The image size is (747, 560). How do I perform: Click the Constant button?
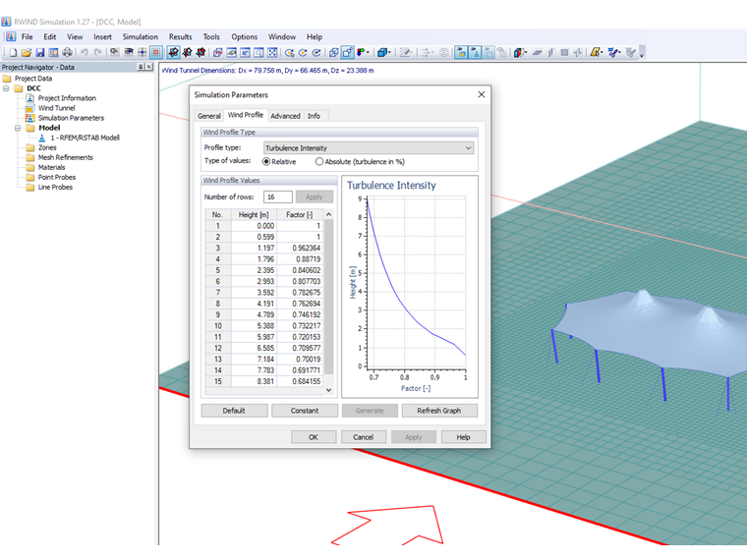point(305,411)
